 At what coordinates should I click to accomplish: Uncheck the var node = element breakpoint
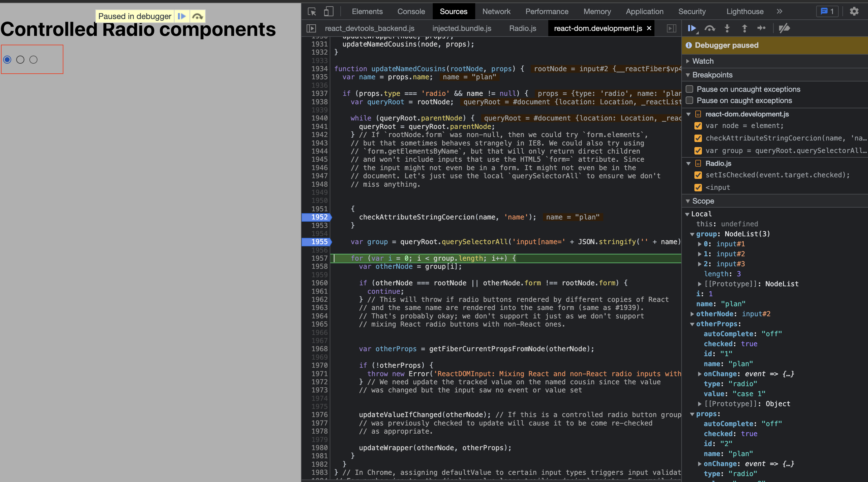point(698,125)
